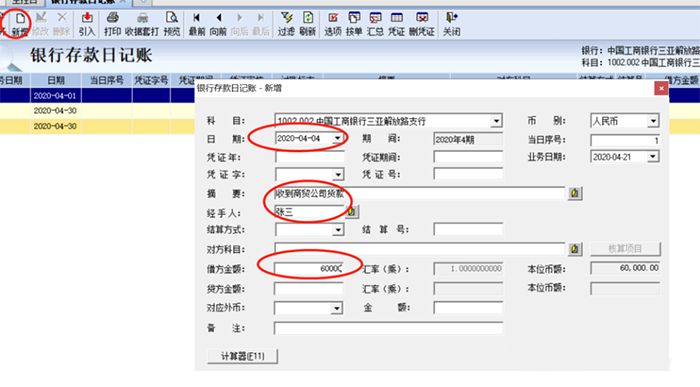Click the 引入 import toolbar icon

(87, 24)
